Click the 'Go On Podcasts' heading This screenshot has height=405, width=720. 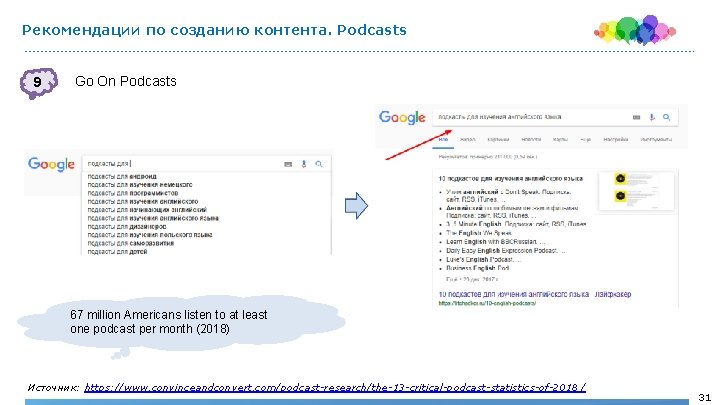tap(126, 81)
